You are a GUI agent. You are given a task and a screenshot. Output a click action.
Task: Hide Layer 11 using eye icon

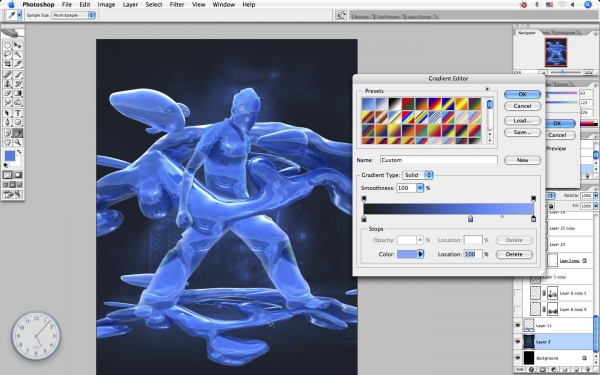[517, 325]
